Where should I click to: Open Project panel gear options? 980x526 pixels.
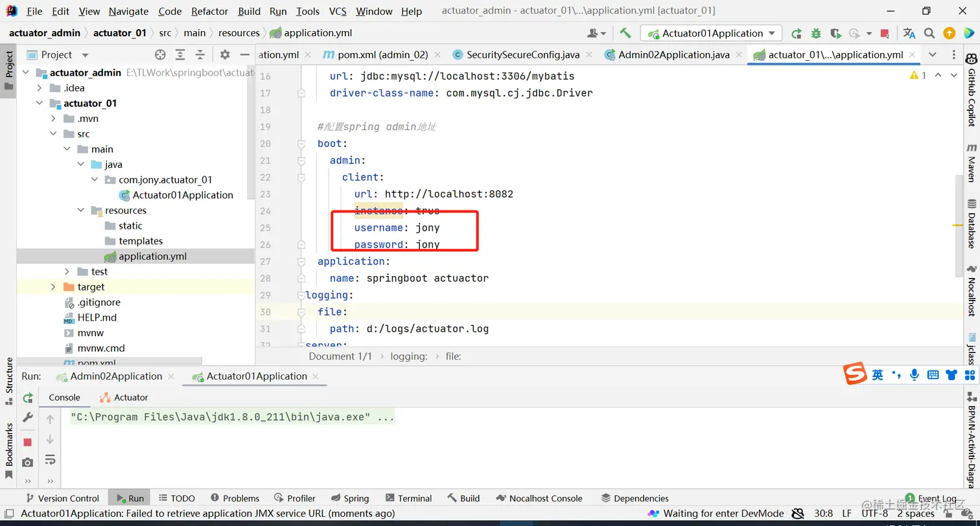click(x=225, y=54)
